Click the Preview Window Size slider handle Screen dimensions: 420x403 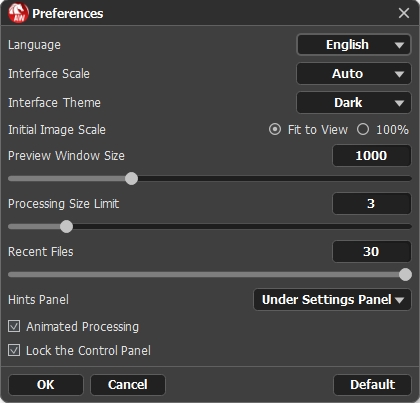pyautogui.click(x=131, y=179)
